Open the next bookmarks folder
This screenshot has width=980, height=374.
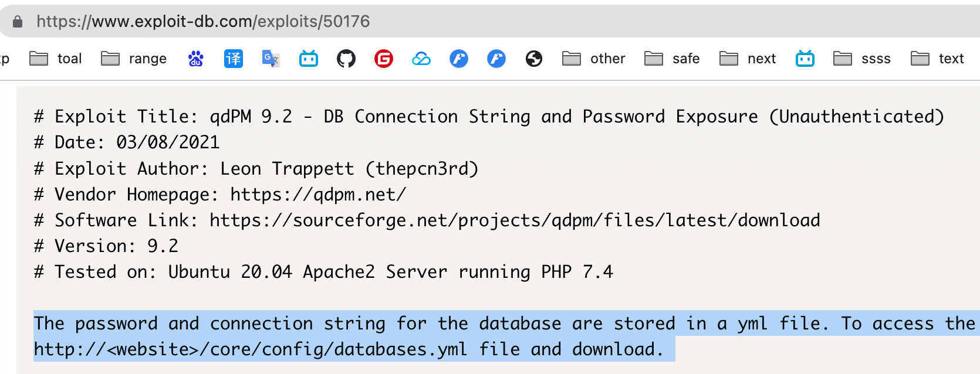tap(748, 59)
